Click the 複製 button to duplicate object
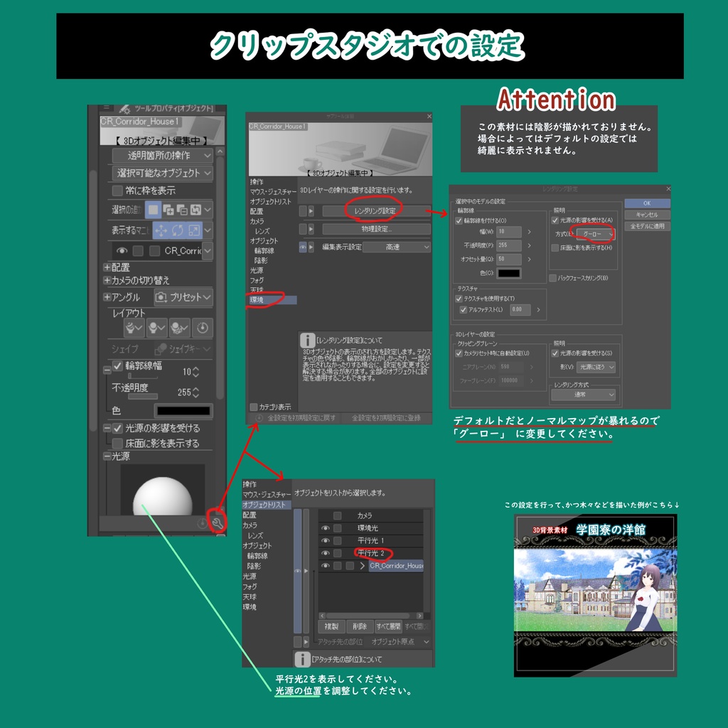Screen dimensions: 728x728 tap(332, 627)
